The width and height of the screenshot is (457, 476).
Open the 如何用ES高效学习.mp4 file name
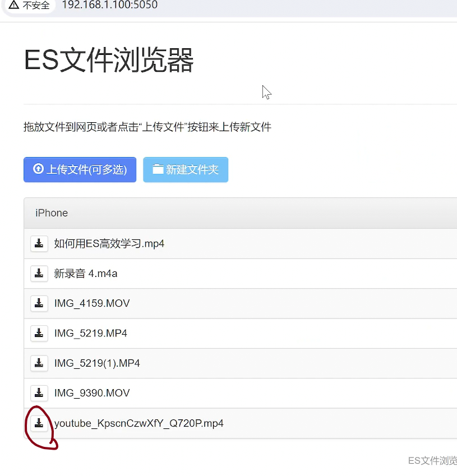[109, 244]
